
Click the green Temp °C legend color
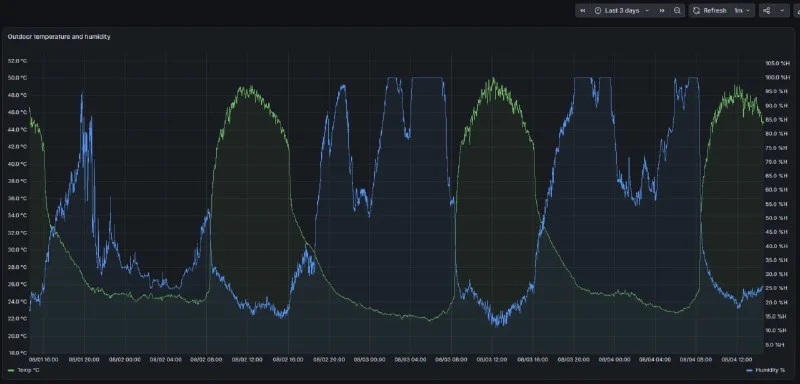pos(11,370)
